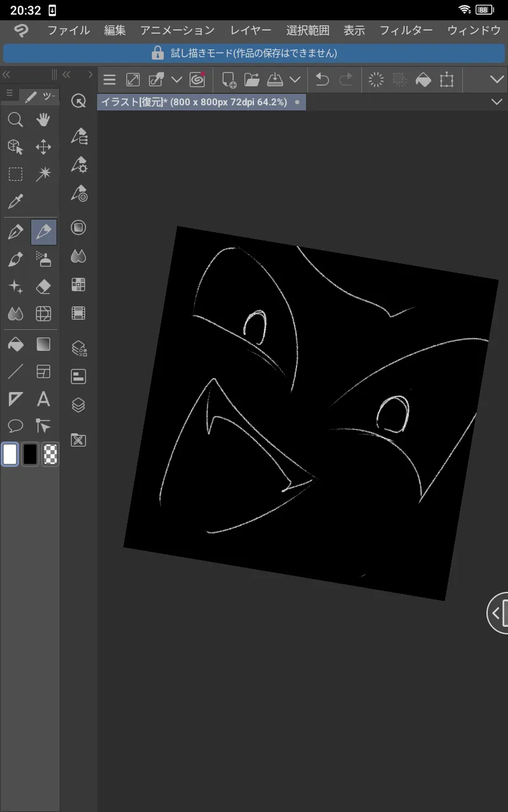Choose the white main color swatch
508x812 pixels.
10,454
